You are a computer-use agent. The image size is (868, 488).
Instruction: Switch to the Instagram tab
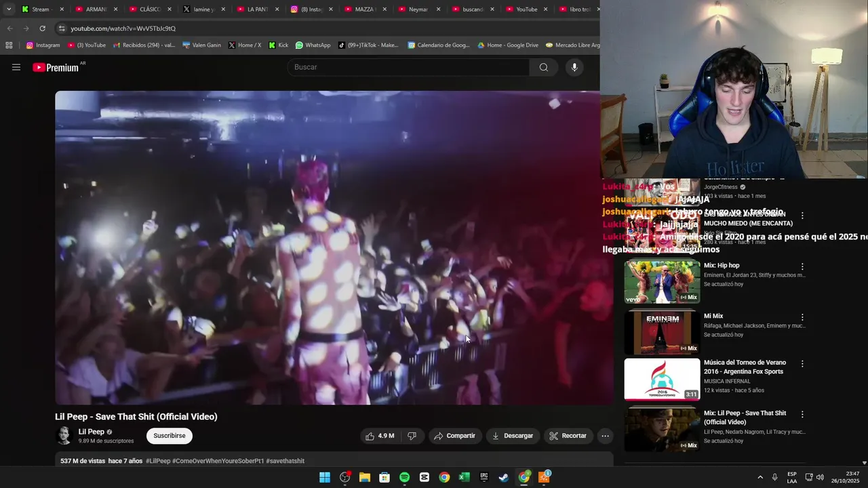[311, 9]
